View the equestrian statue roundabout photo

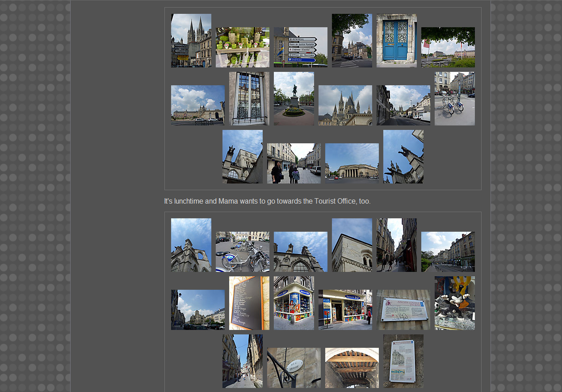point(294,99)
